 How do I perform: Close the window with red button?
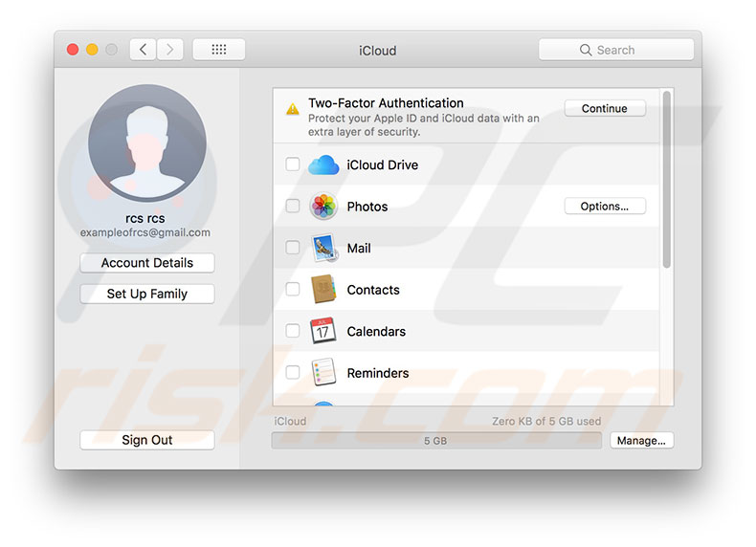(x=73, y=50)
